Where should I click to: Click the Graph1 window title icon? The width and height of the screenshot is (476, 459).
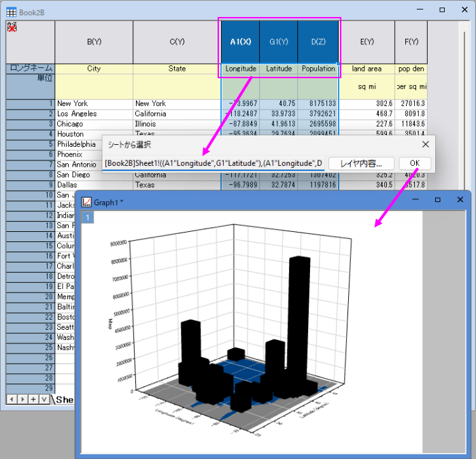point(86,202)
